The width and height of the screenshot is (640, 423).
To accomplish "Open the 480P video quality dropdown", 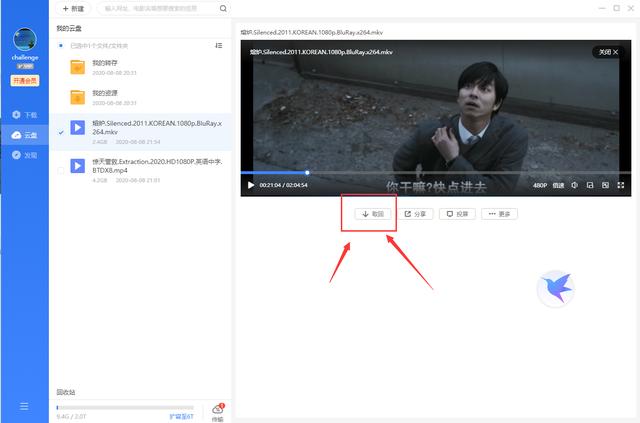I will [539, 185].
